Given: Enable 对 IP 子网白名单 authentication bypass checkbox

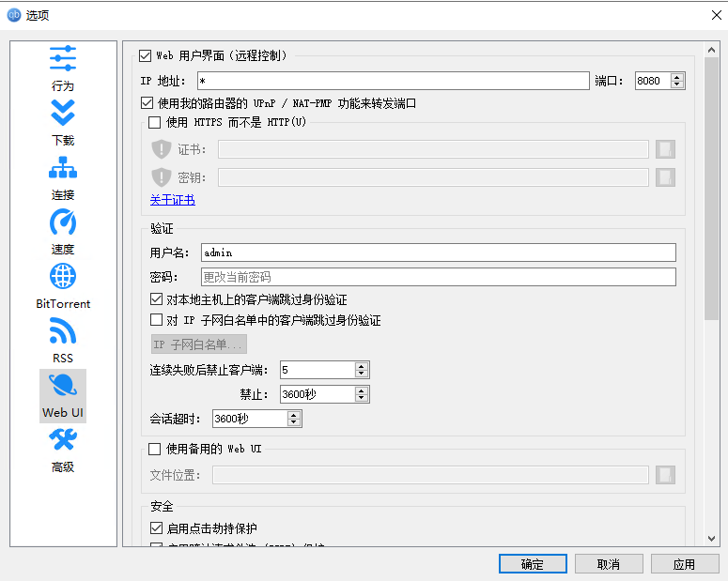Looking at the screenshot, I should (157, 320).
